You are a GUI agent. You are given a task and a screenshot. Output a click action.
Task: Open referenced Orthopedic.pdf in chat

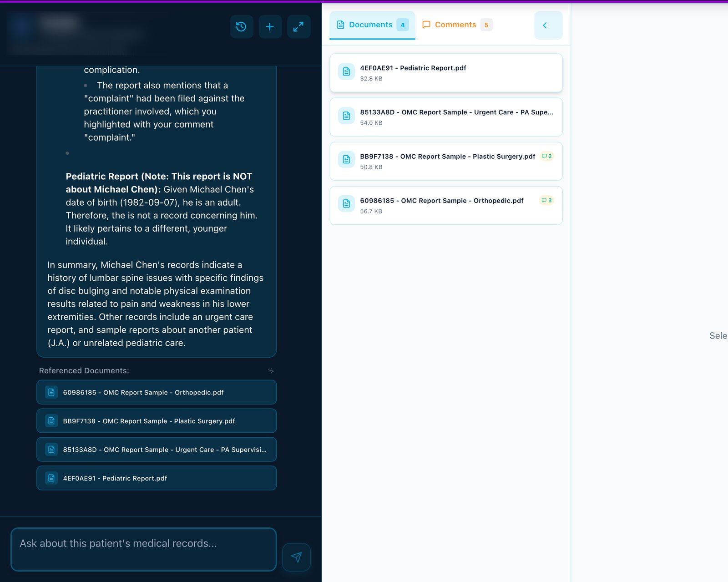(157, 392)
